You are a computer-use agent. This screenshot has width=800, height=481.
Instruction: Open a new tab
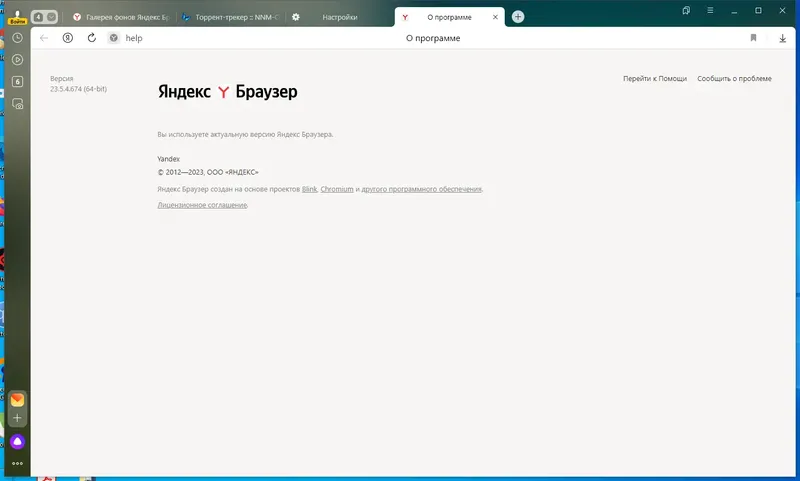[x=518, y=17]
